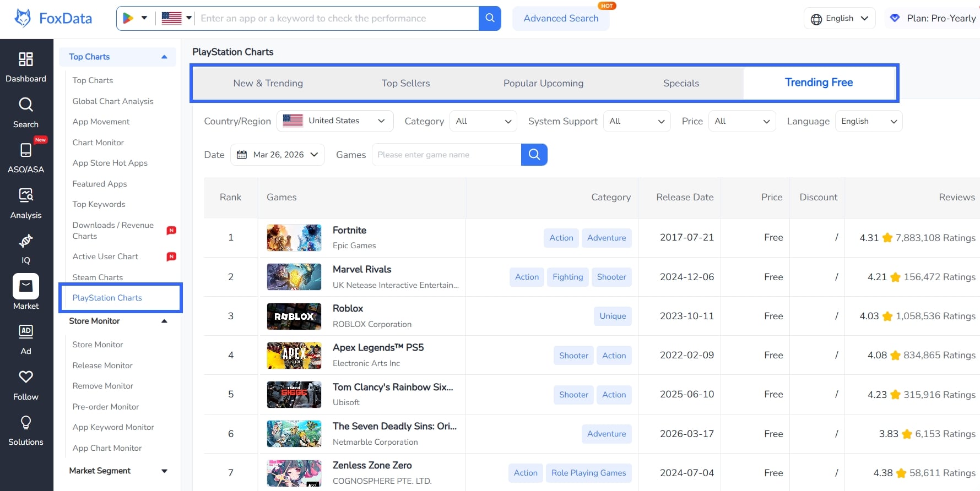Viewport: 980px width, 491px height.
Task: Open the Apex Legends PS5 thumbnail
Action: [x=294, y=356]
